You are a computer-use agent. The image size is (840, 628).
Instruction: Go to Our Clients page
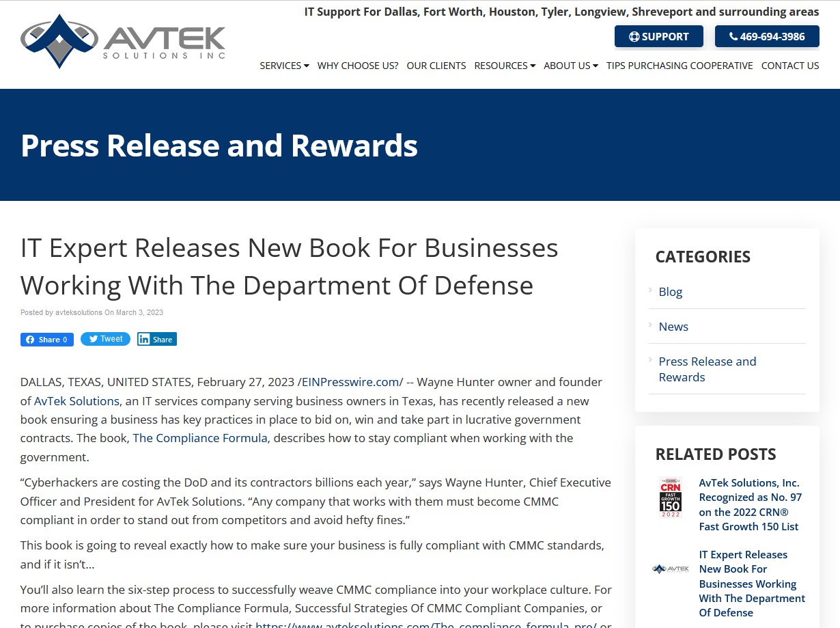click(436, 66)
